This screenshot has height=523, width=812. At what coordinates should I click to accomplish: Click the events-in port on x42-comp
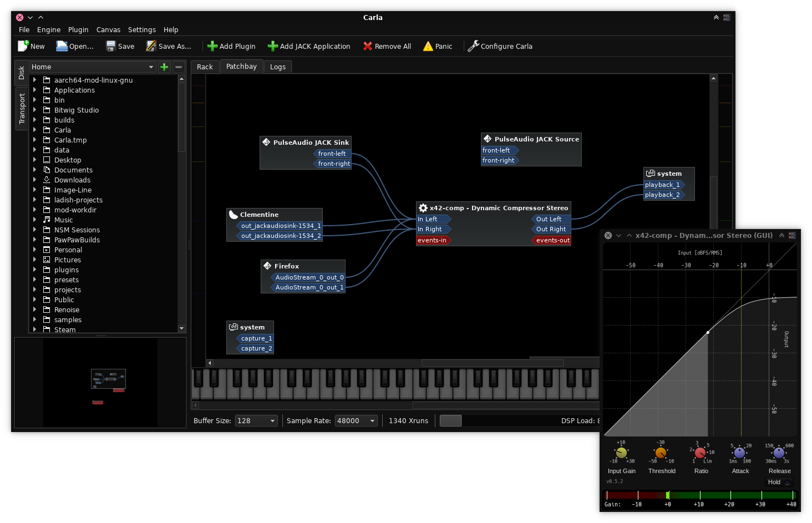[x=434, y=240]
